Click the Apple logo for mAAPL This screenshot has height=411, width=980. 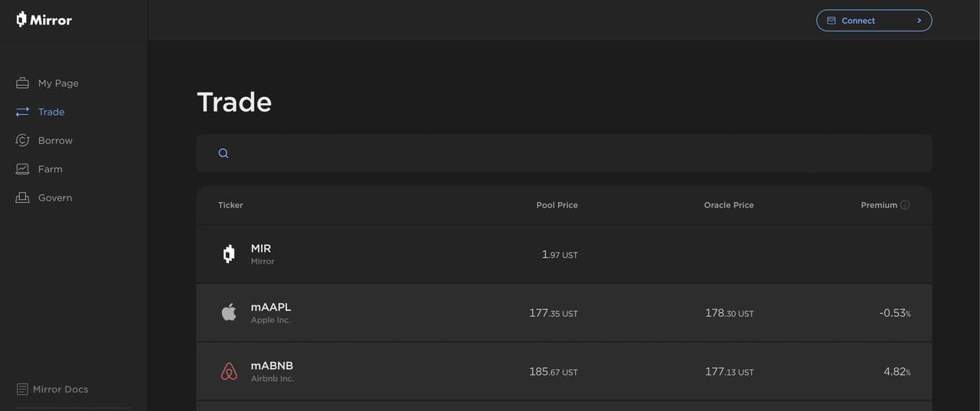(x=228, y=312)
